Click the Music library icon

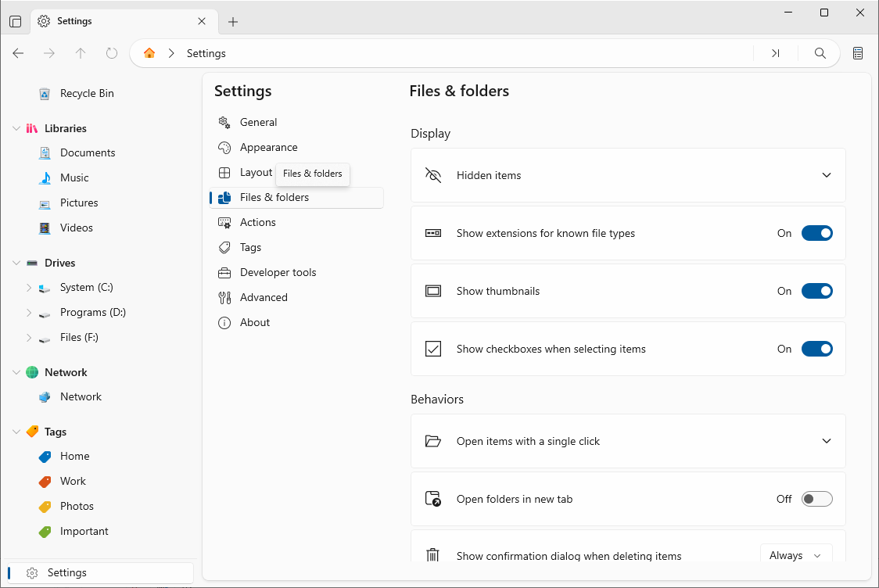45,177
